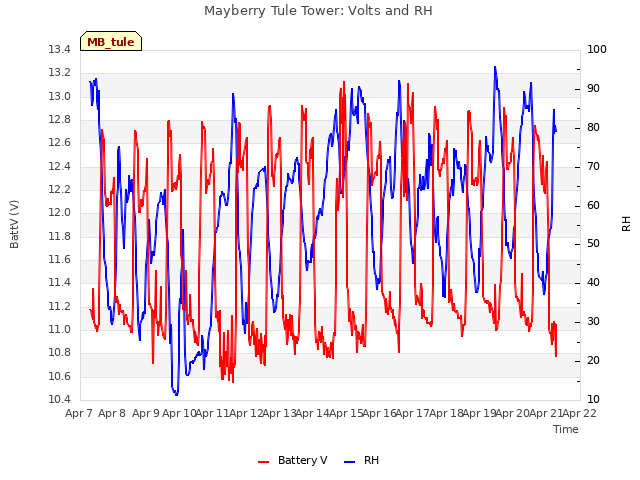Click the 40 RH axis value

593,283
